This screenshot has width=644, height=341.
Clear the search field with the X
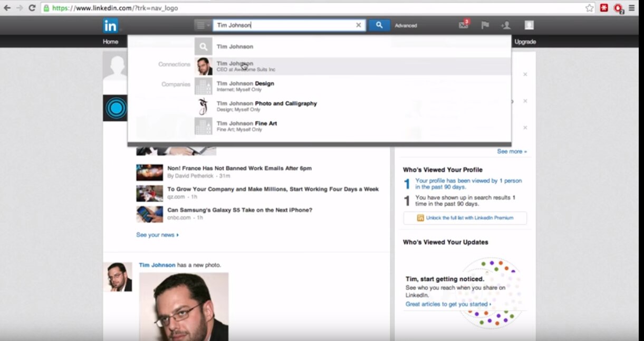click(359, 25)
